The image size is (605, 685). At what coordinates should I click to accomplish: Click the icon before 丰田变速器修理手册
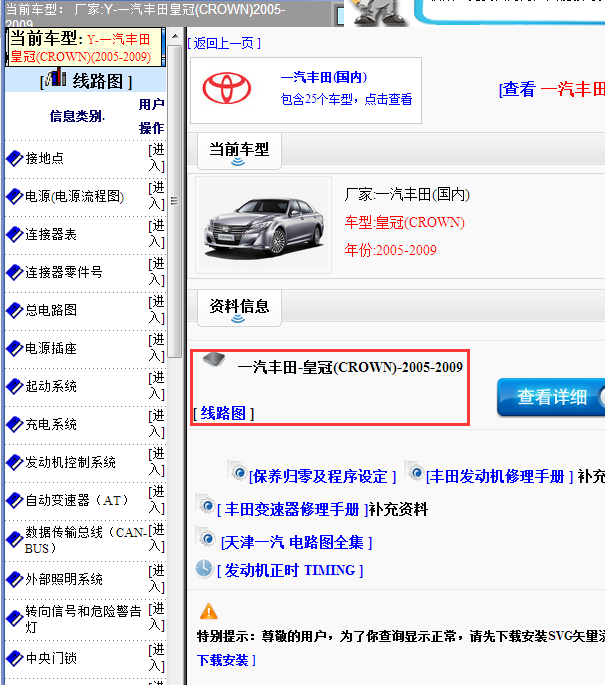205,504
